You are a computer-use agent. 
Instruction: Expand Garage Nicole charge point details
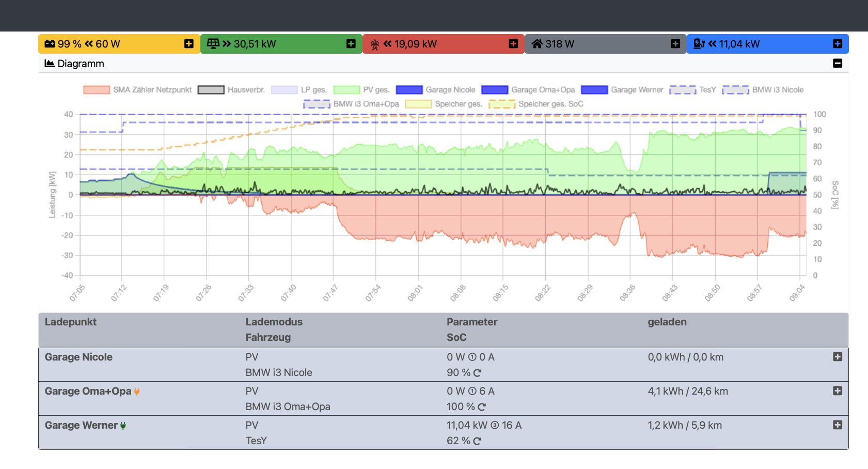pyautogui.click(x=838, y=357)
